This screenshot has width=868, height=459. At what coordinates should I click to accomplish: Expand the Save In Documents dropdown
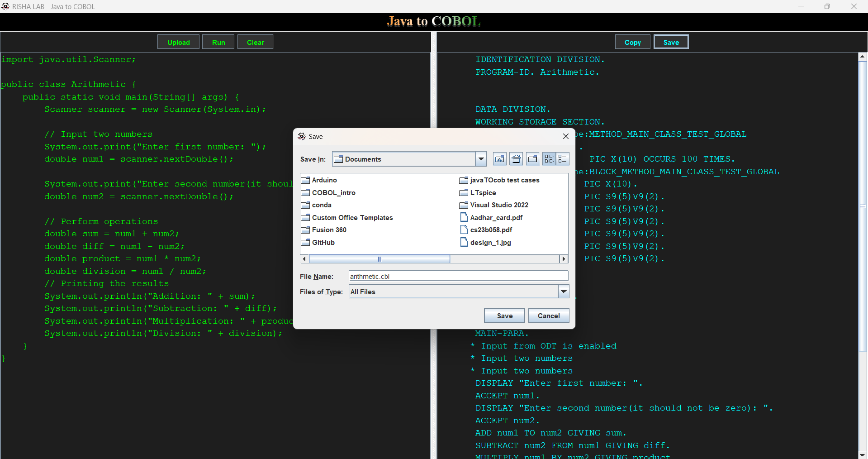(x=481, y=159)
